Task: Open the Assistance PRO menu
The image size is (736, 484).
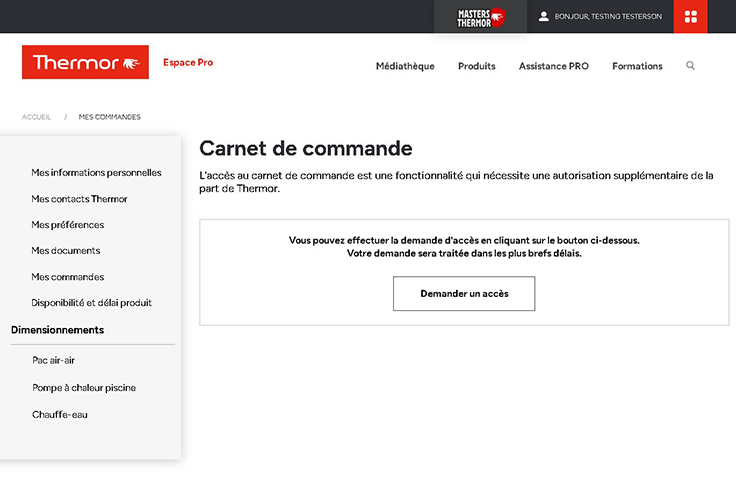Action: pyautogui.click(x=553, y=66)
